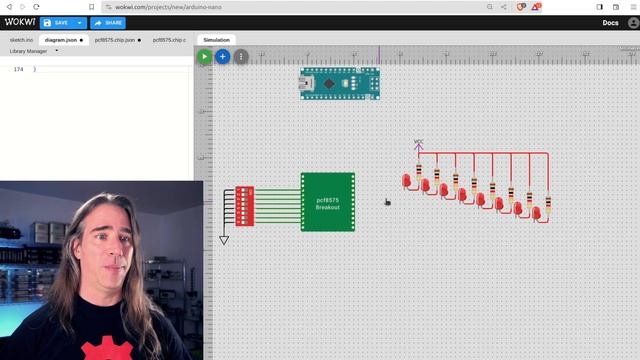This screenshot has height=360, width=640.
Task: Start the simulation with the green play button
Action: point(204,57)
